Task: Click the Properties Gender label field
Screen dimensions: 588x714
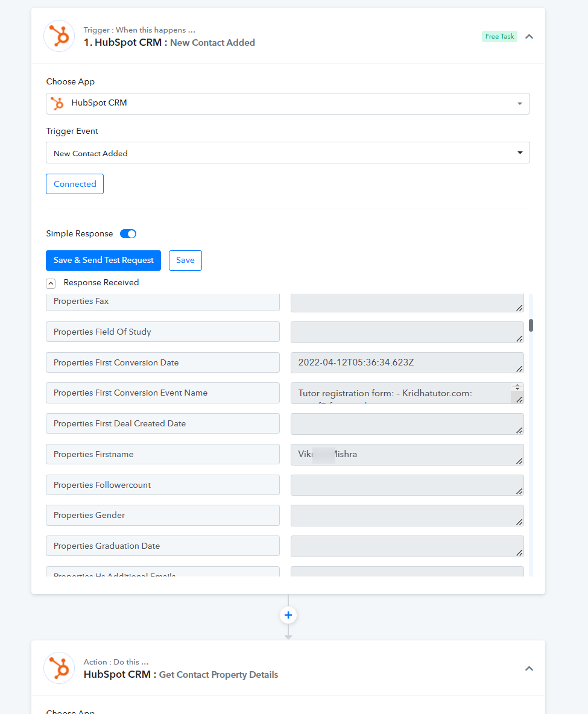Action: (163, 515)
